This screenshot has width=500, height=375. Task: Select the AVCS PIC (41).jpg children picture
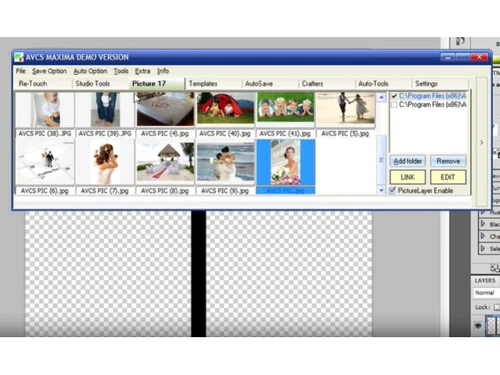coord(285,109)
